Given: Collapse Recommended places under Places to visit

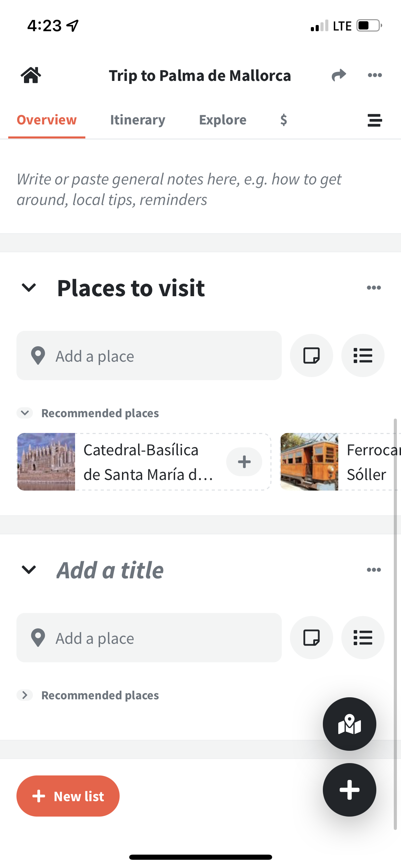Looking at the screenshot, I should pos(25,413).
